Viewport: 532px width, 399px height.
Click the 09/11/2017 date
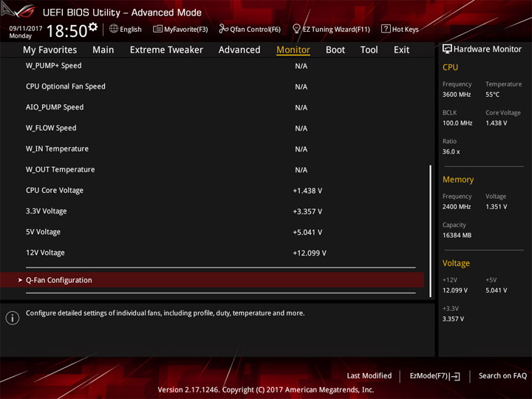coord(25,28)
